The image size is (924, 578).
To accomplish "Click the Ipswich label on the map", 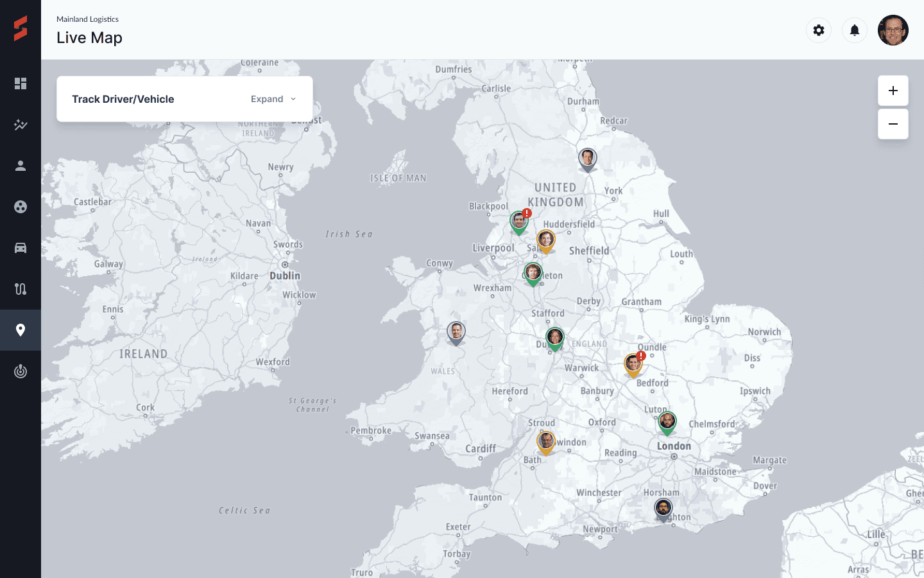I will pyautogui.click(x=755, y=391).
